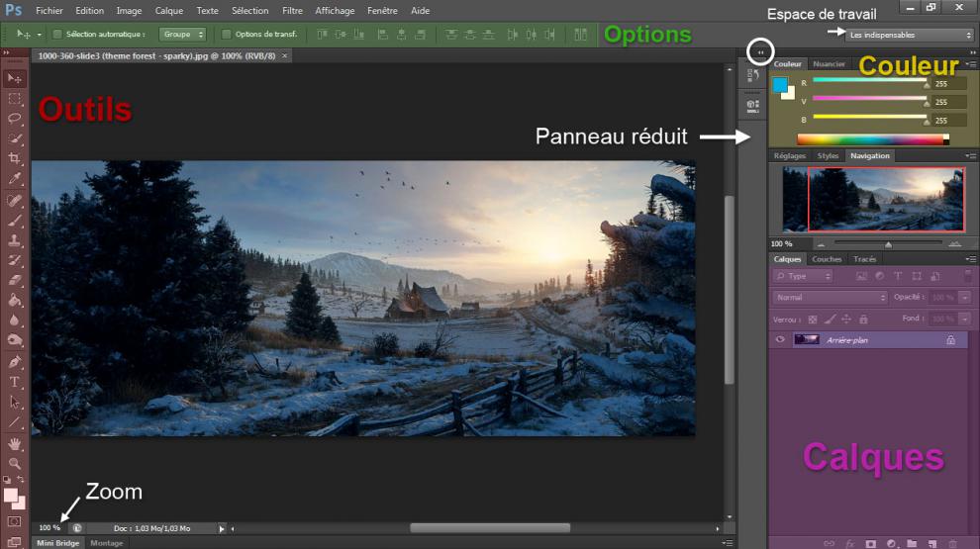
Task: Select the Eyedropper tool
Action: (x=15, y=179)
